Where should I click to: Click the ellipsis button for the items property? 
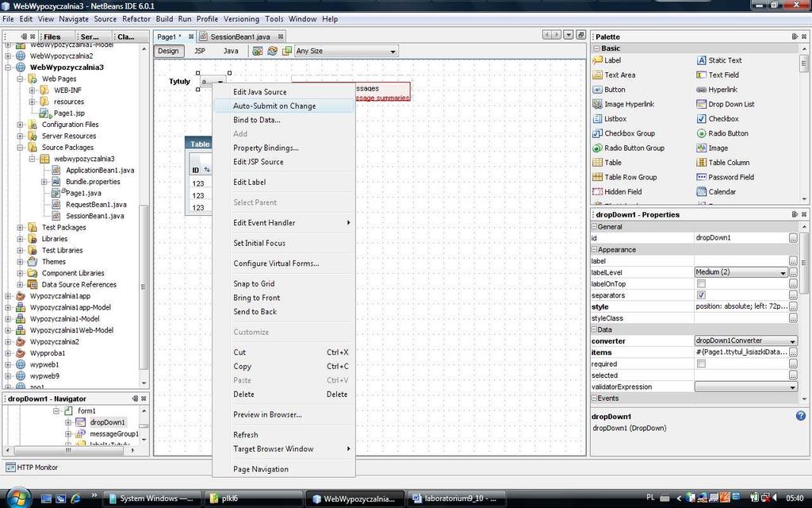[x=793, y=352]
